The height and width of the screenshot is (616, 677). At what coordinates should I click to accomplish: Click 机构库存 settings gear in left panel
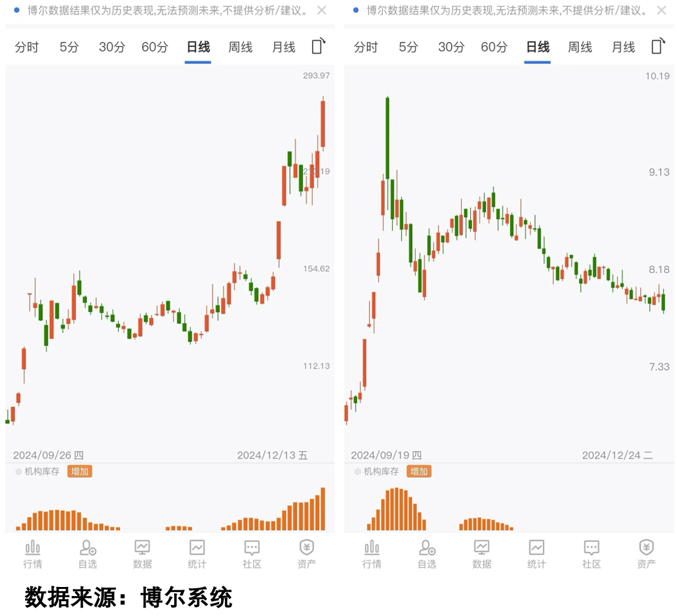pyautogui.click(x=19, y=472)
